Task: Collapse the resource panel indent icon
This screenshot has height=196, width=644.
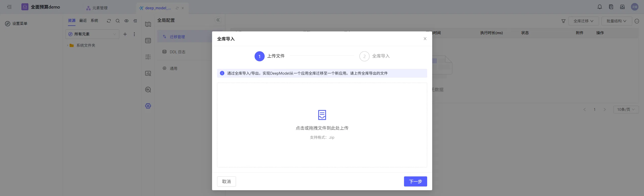Action: tap(135, 21)
